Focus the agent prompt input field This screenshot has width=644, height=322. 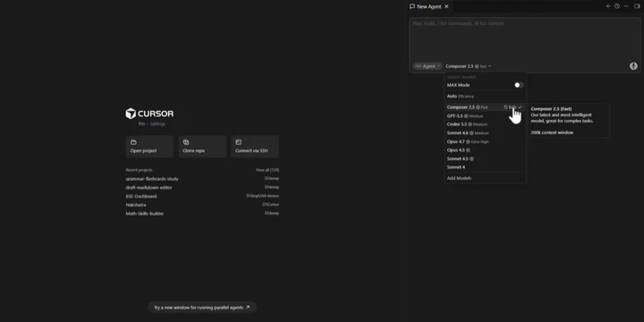tap(524, 39)
